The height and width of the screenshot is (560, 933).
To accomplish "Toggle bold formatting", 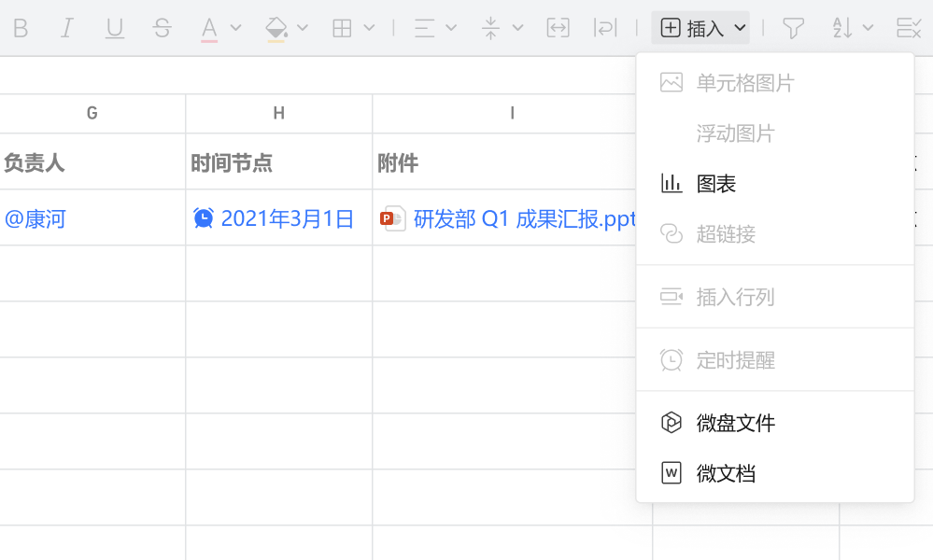I will click(x=21, y=28).
